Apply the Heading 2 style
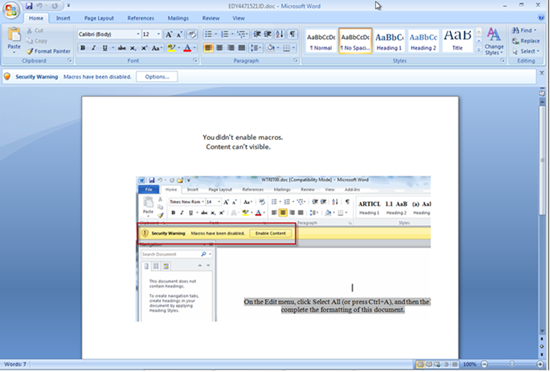550x372 pixels. tap(423, 41)
